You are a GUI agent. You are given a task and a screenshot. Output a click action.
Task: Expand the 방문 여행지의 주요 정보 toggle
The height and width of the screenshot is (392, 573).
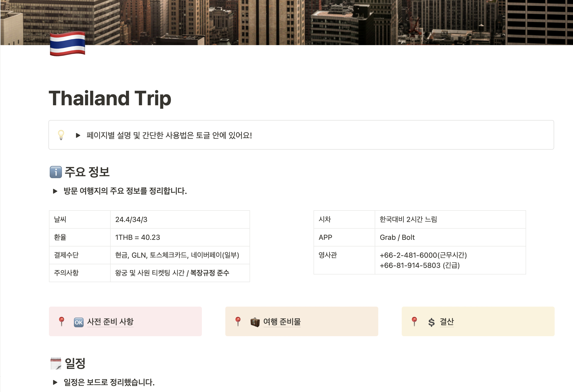pos(55,191)
